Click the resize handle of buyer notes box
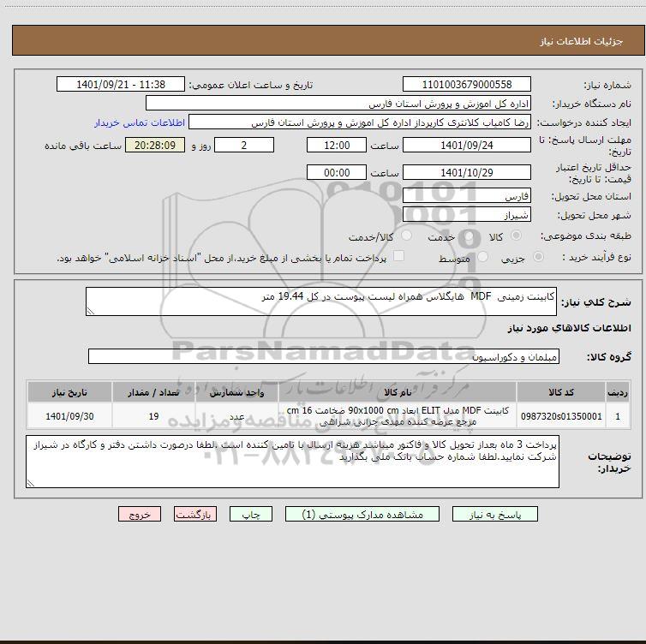 [31, 483]
